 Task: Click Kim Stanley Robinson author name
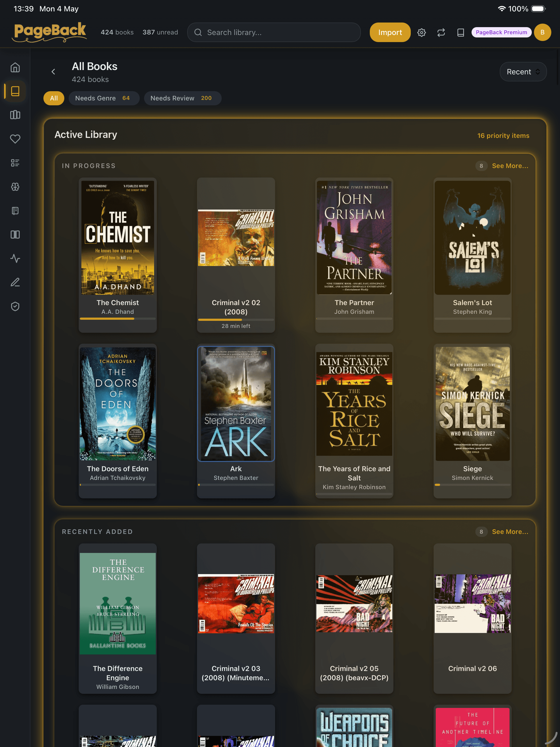tap(354, 487)
